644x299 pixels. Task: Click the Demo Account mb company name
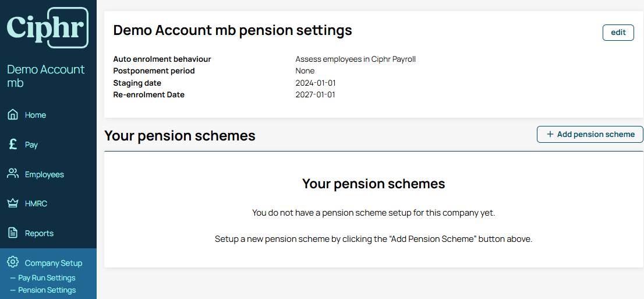click(46, 76)
